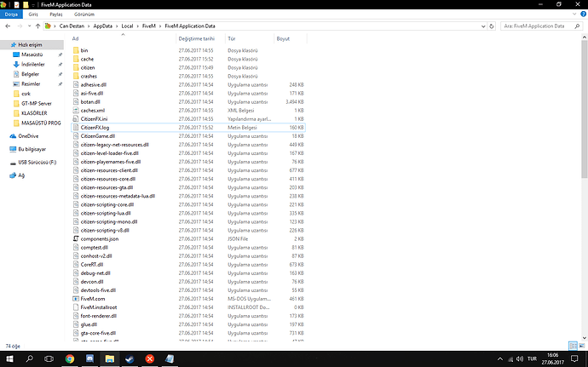This screenshot has height=367, width=588.
Task: Select adhesive.dll file icon
Action: pyautogui.click(x=76, y=84)
